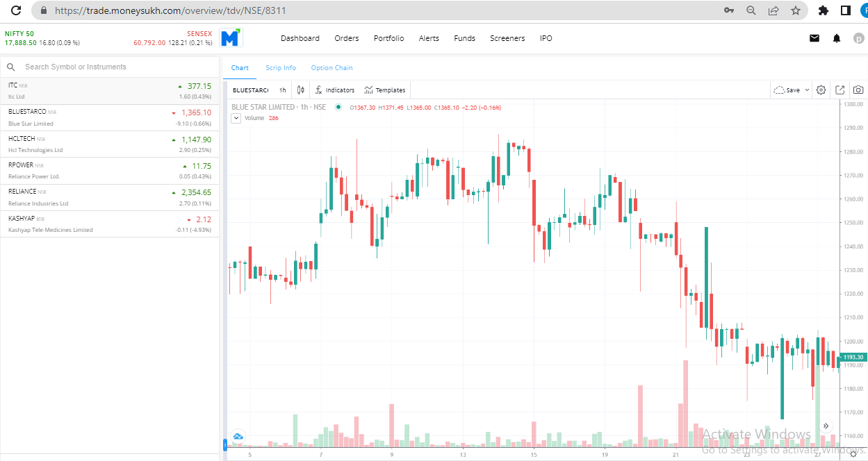Viewport: 868px width, 461px height.
Task: Click the 2,354.65 Reliance price
Action: point(196,192)
